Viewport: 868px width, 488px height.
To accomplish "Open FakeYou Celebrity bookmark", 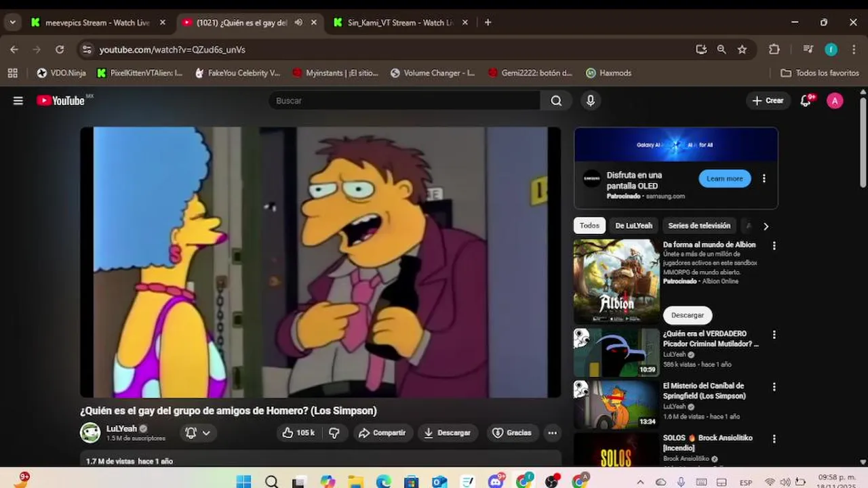I will click(237, 73).
